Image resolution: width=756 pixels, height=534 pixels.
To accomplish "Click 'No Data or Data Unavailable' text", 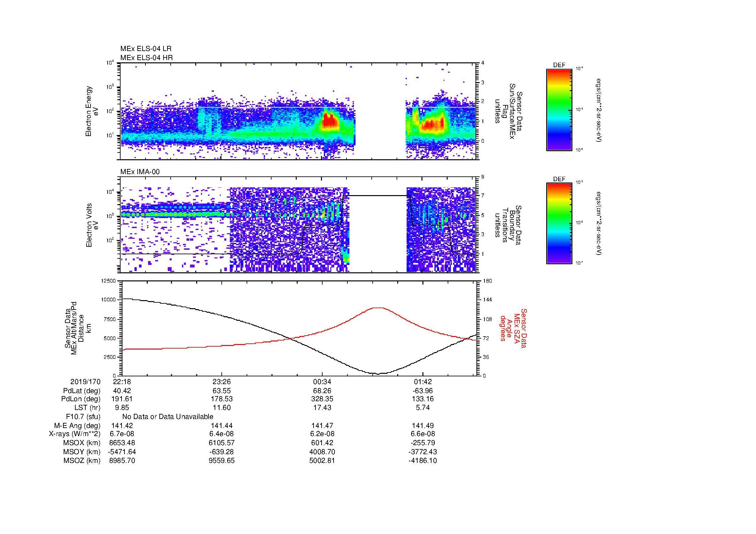I will tap(168, 417).
